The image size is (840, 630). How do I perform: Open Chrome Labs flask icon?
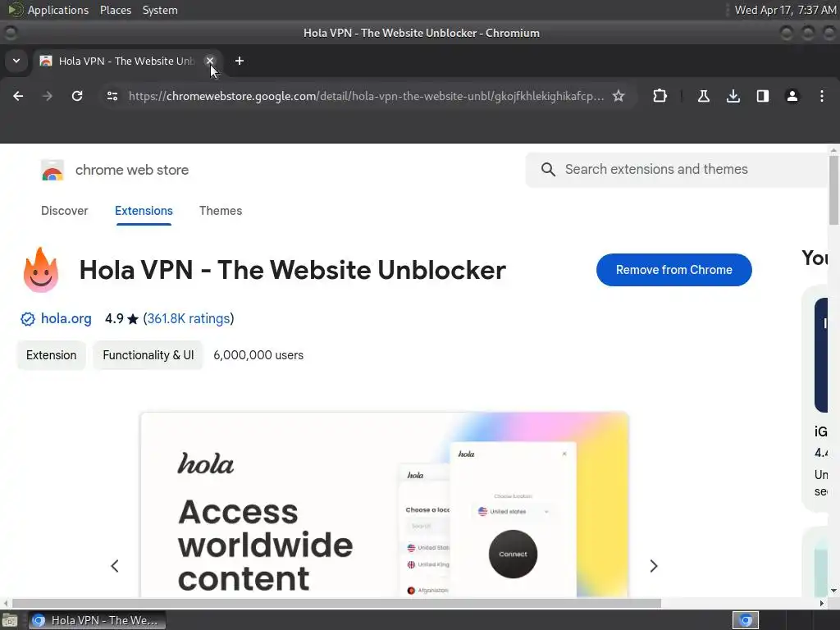[703, 96]
